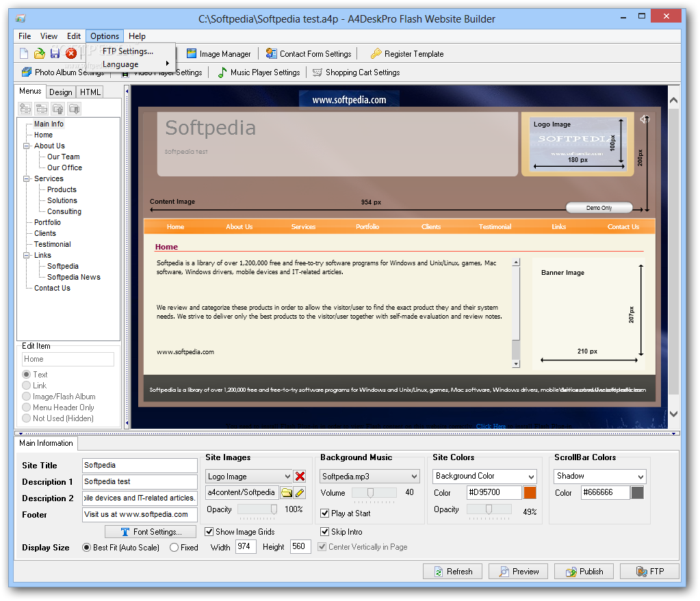Select Menu Header Only radio option
The width and height of the screenshot is (700, 601).
coord(26,408)
